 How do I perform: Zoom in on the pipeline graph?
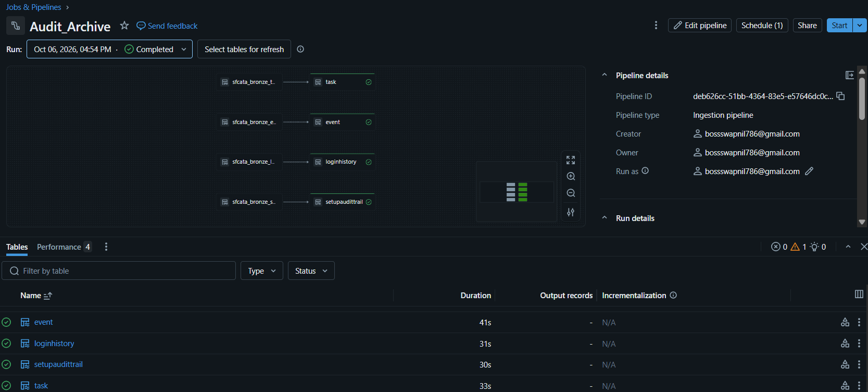[571, 177]
